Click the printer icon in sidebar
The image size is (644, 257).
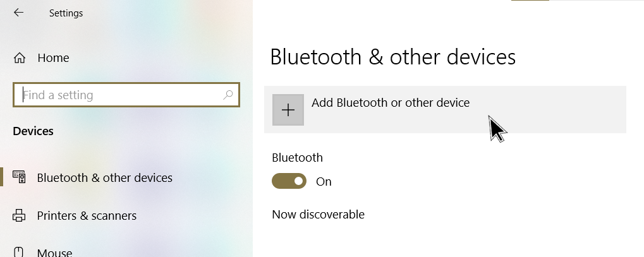(x=19, y=215)
